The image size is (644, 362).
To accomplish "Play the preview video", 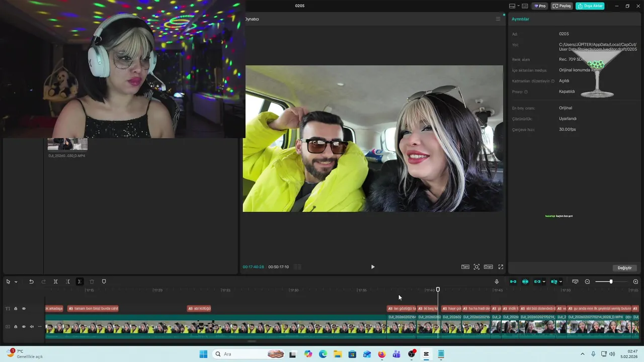I will point(373,267).
